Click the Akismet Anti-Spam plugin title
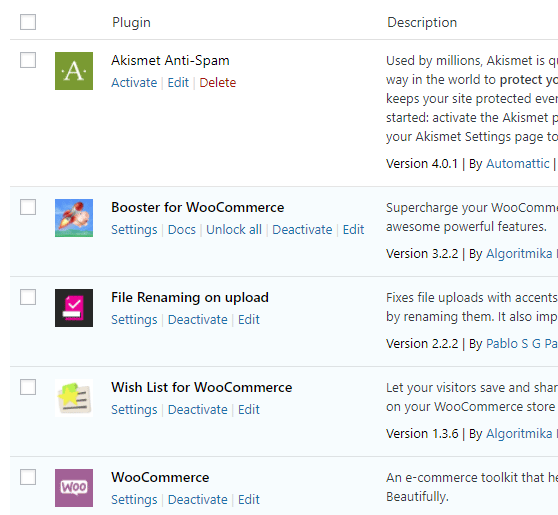Viewport: 558px width, 515px height. point(170,61)
